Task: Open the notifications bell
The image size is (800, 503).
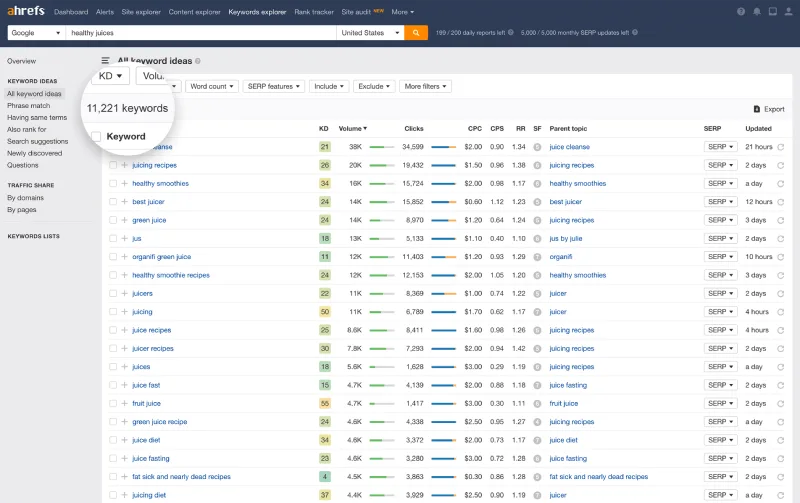Action: point(757,12)
